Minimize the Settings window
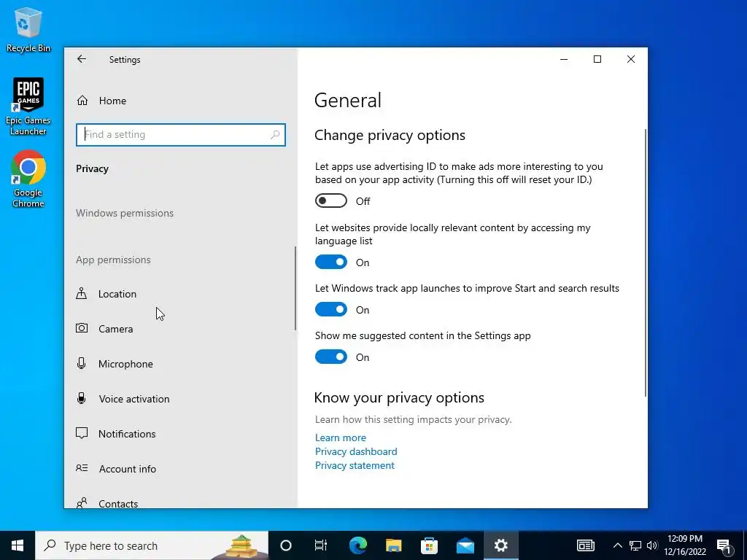Image resolution: width=747 pixels, height=560 pixels. coord(564,59)
